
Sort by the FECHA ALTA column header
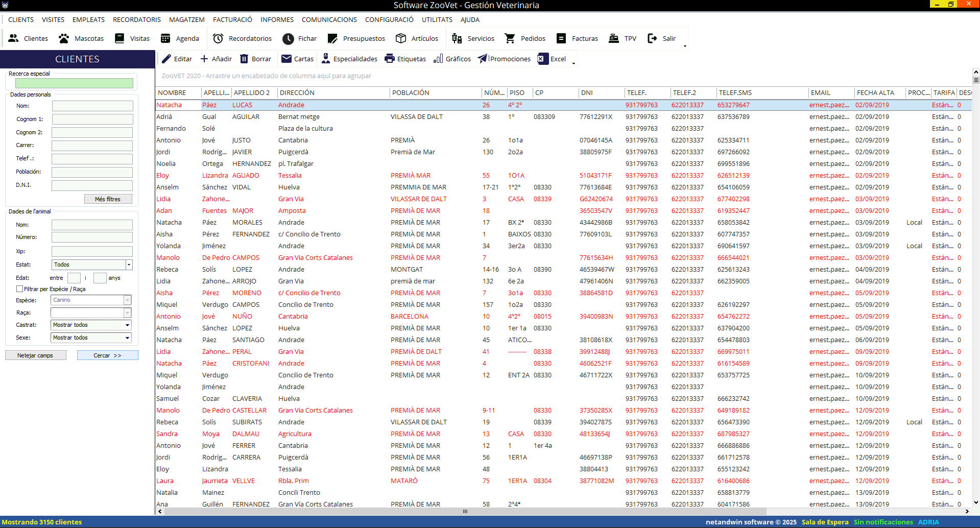pos(879,93)
